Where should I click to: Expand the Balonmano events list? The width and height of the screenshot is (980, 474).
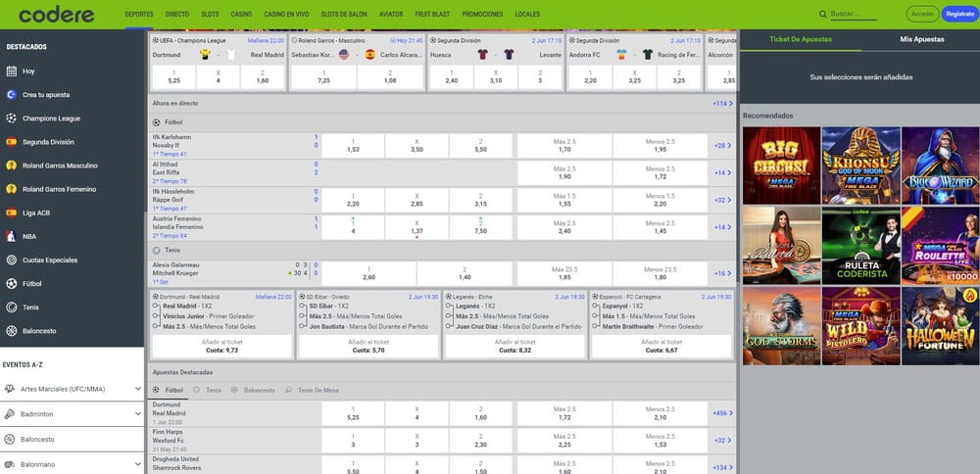point(138,464)
